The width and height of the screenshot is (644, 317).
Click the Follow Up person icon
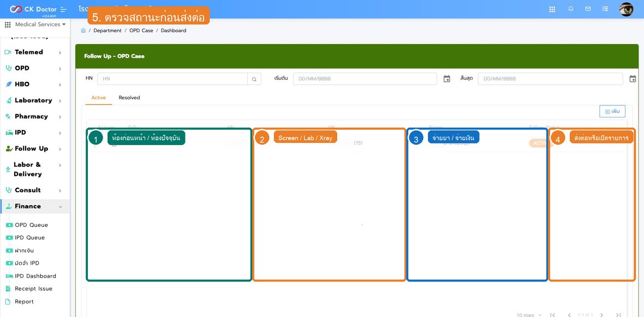(x=9, y=148)
